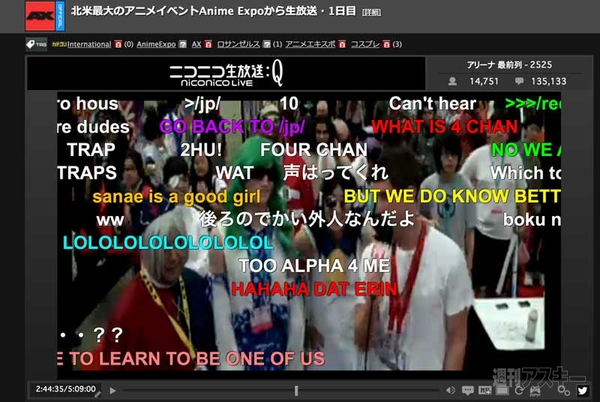Open the コスプレ tag link
Screen dimensions: 600x402
pos(365,44)
